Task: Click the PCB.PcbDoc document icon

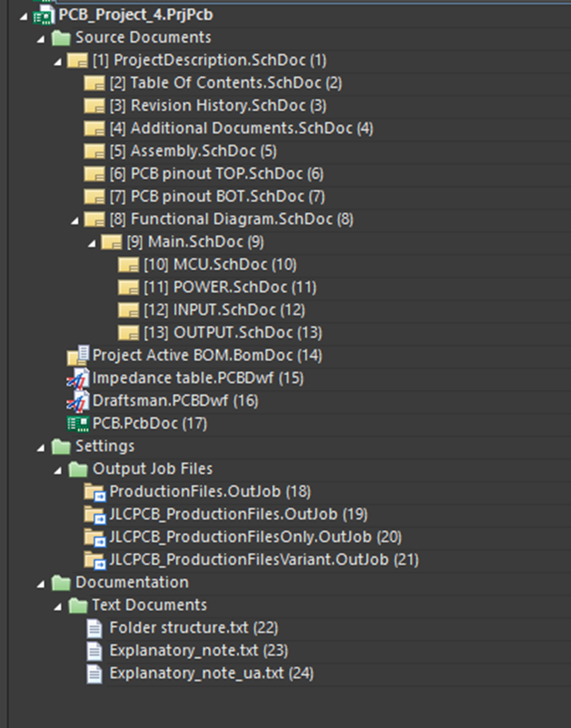Action: pyautogui.click(x=79, y=423)
